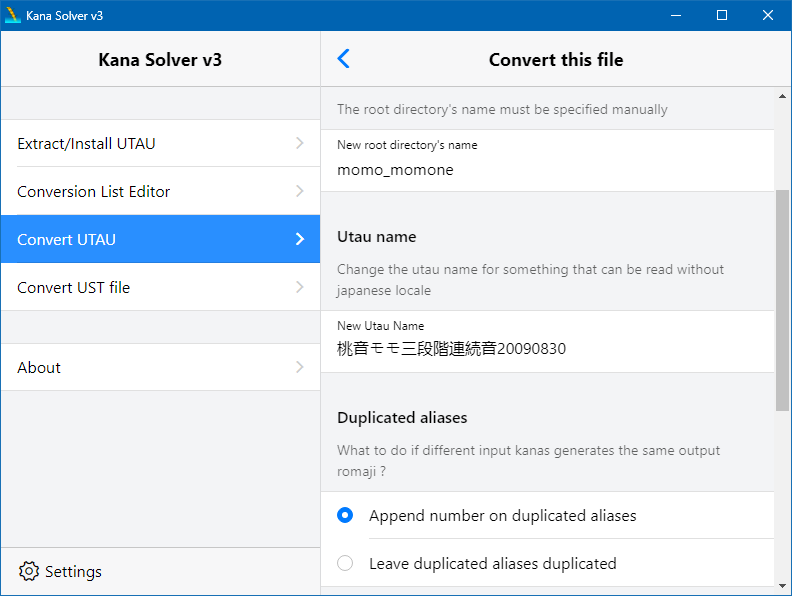Click the Utau name section heading

coord(377,237)
